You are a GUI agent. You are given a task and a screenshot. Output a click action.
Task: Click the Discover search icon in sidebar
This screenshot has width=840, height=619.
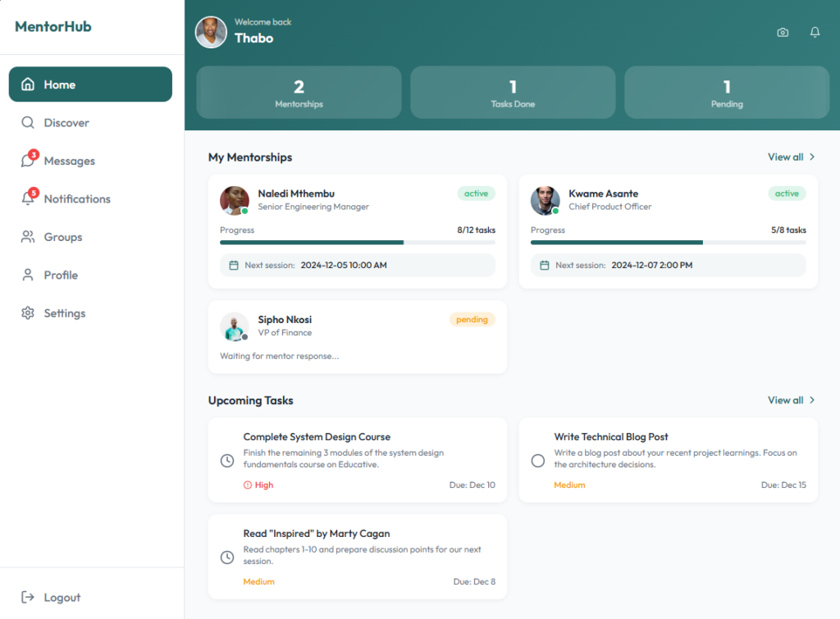pyautogui.click(x=28, y=123)
